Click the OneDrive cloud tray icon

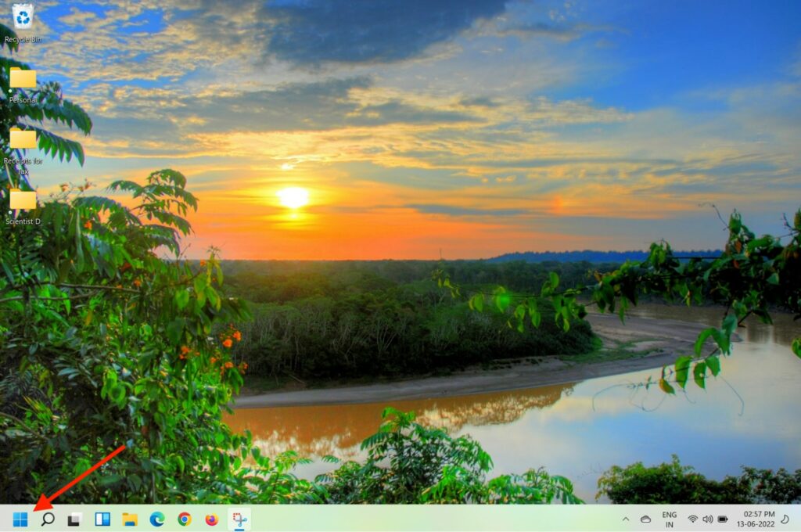pos(645,519)
